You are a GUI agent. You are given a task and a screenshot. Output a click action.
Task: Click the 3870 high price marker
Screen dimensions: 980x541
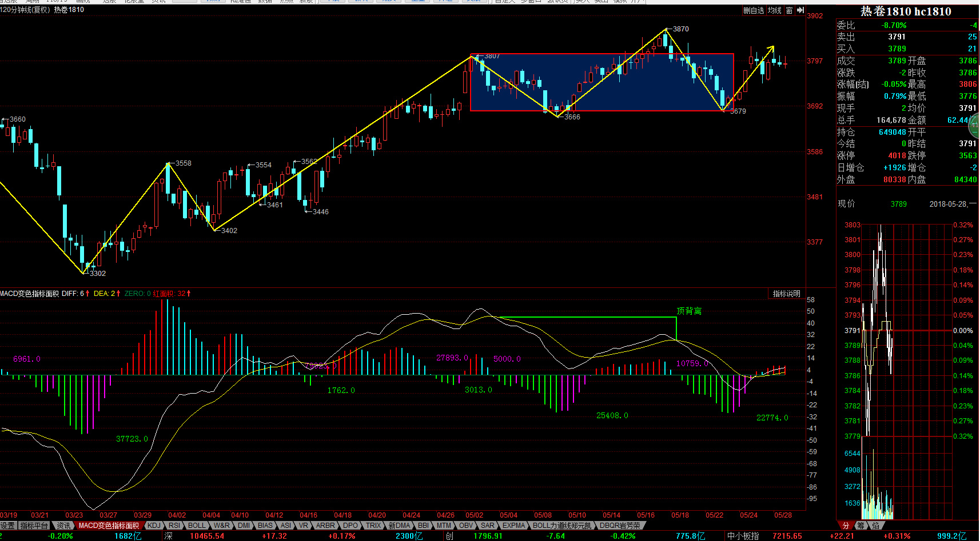point(680,29)
